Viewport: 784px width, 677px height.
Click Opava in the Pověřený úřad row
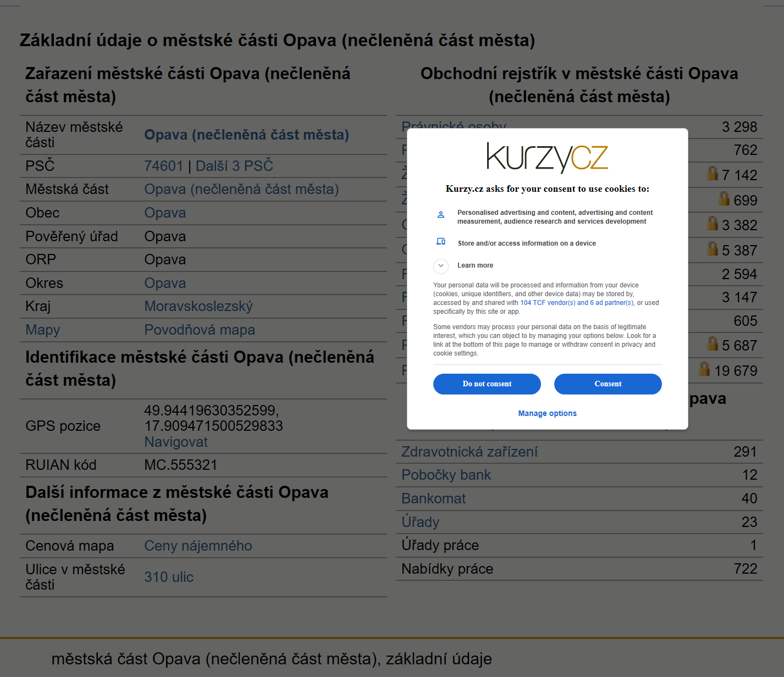[x=165, y=237]
